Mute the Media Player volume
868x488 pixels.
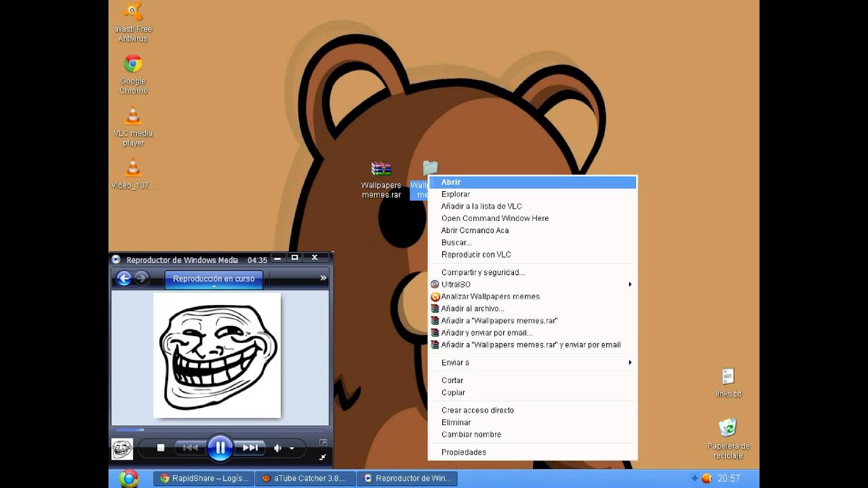click(x=277, y=448)
